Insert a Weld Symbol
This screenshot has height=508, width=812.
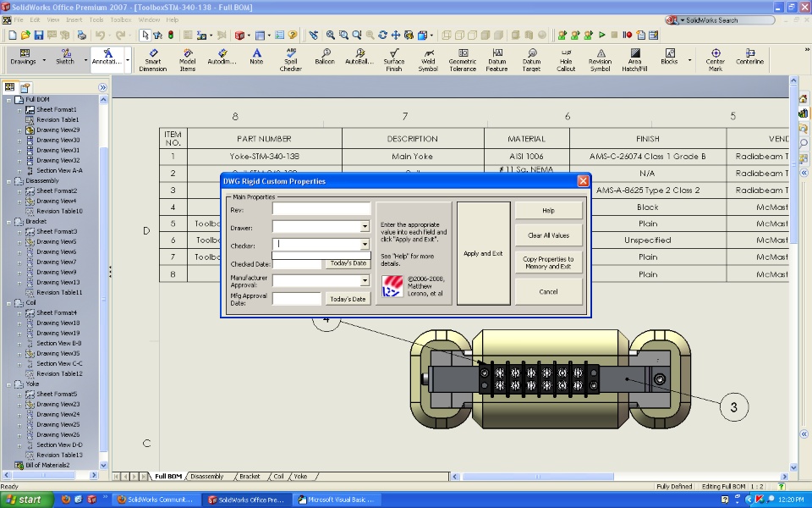pos(428,60)
